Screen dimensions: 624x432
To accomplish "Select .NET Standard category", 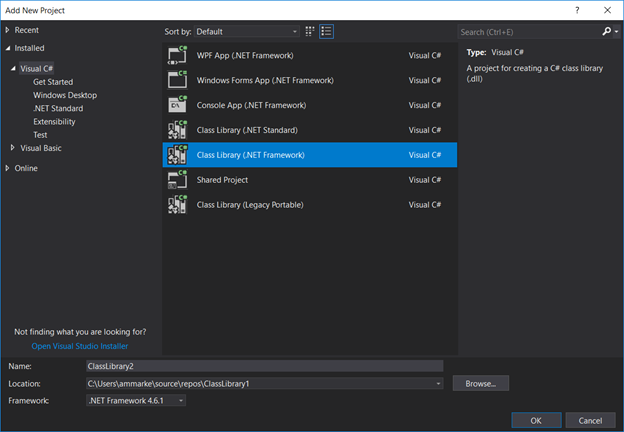I will [x=58, y=108].
